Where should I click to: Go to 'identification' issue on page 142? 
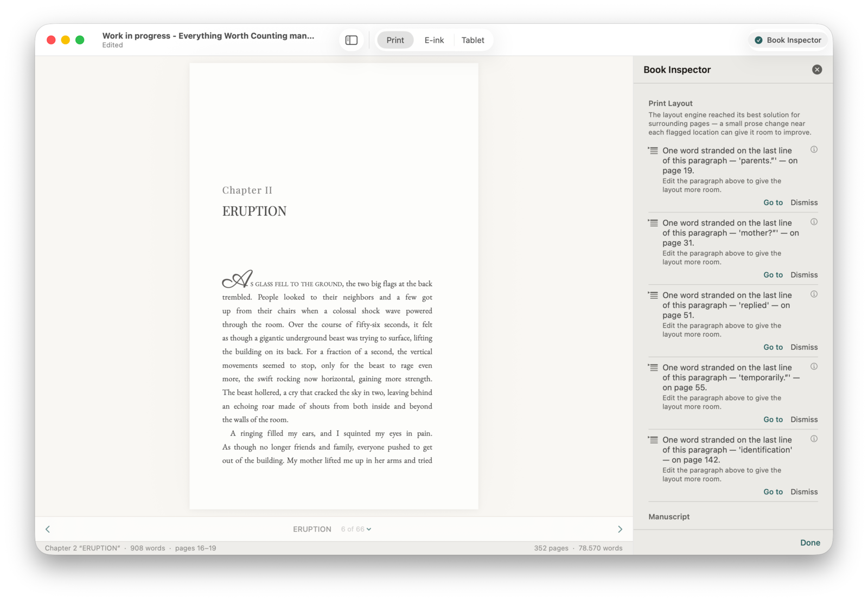pyautogui.click(x=773, y=491)
